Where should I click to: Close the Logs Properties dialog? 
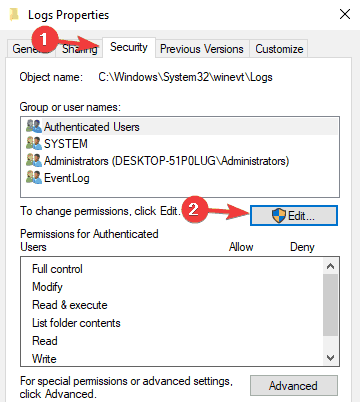click(x=345, y=14)
